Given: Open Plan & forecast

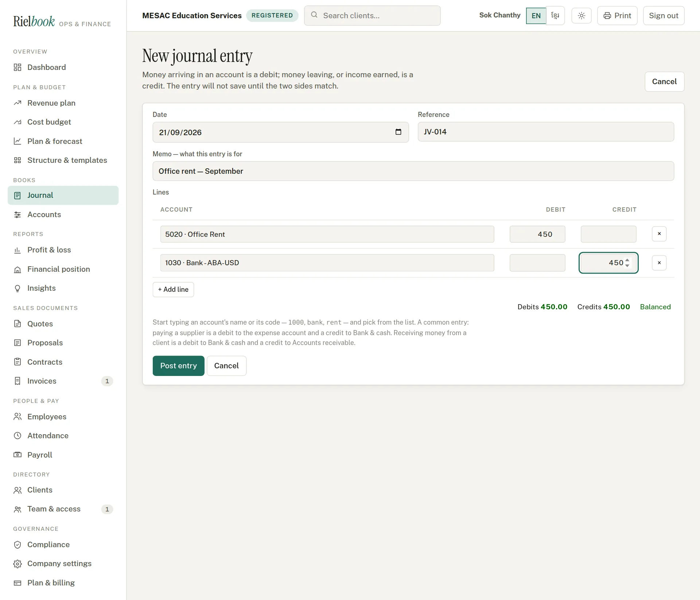Looking at the screenshot, I should (x=63, y=141).
